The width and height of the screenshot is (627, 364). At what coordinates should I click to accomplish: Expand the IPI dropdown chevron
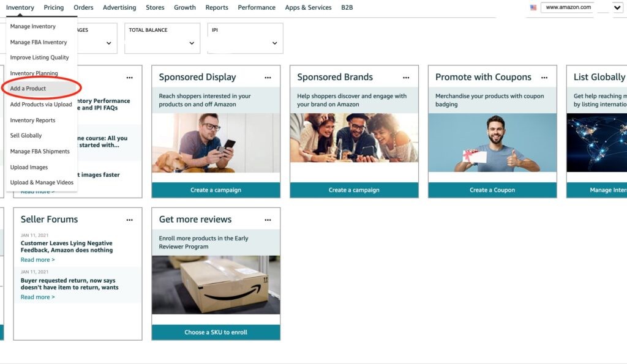click(274, 43)
